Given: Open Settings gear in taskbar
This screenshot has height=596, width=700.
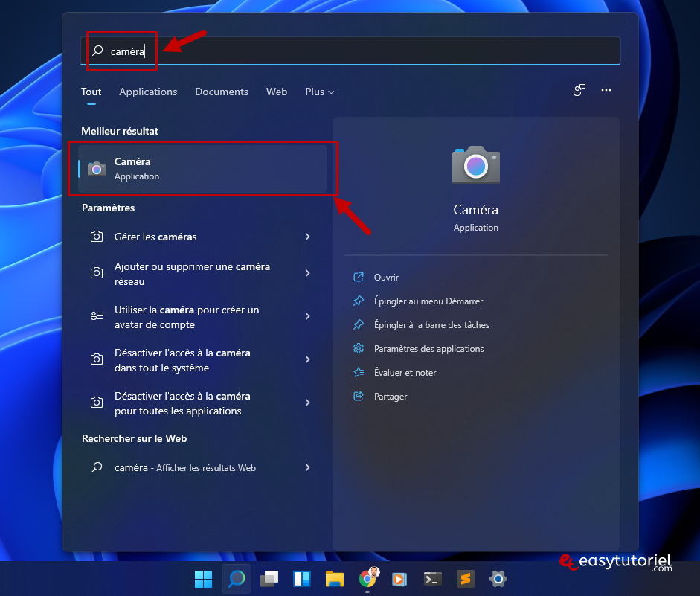Looking at the screenshot, I should [498, 580].
